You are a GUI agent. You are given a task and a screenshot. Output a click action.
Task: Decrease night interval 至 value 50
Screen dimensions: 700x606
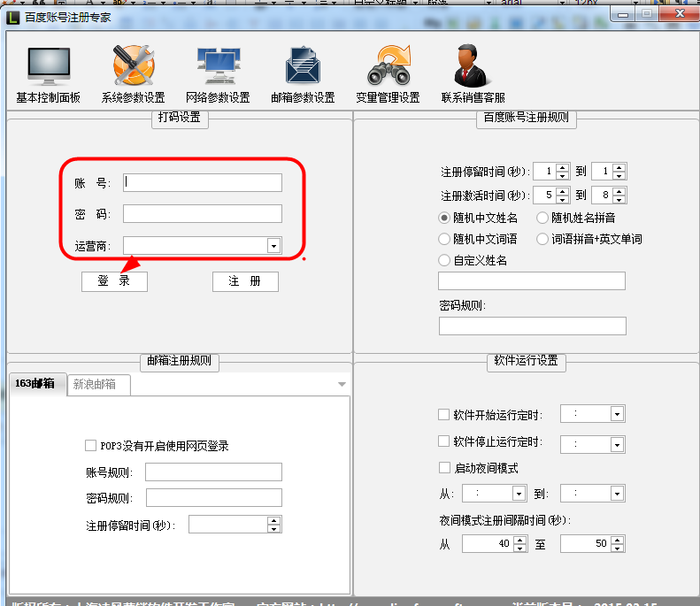(618, 548)
